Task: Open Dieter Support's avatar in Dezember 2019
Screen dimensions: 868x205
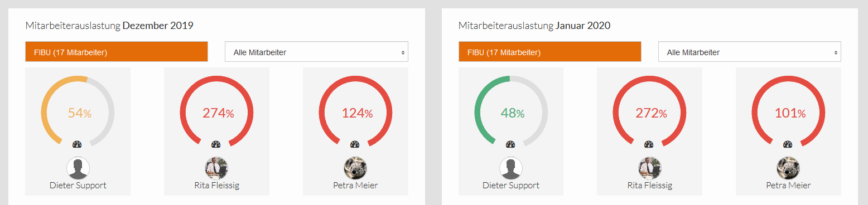Action: 78,168
